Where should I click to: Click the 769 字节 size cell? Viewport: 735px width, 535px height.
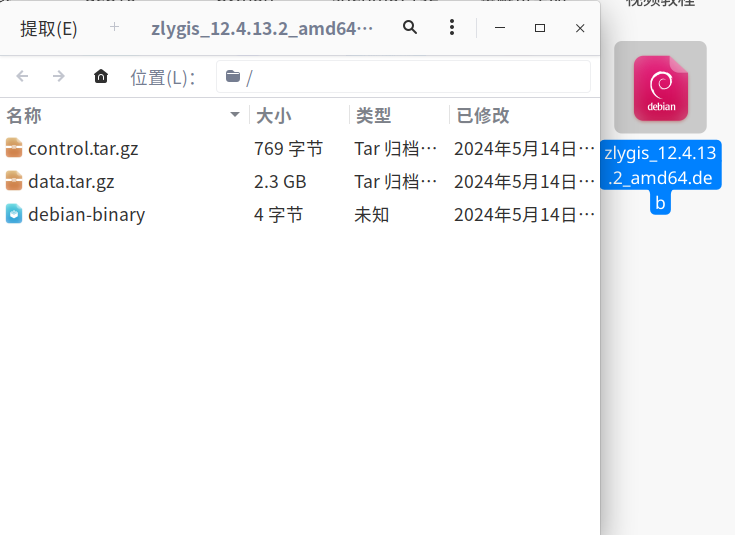[x=288, y=149]
